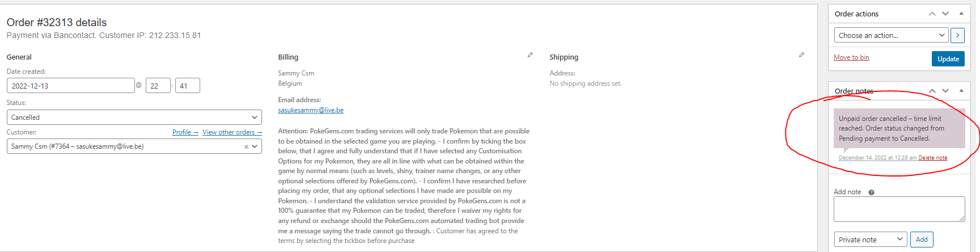This screenshot has height=252, width=980.
Task: Click the help icon beside Add note
Action: [872, 192]
